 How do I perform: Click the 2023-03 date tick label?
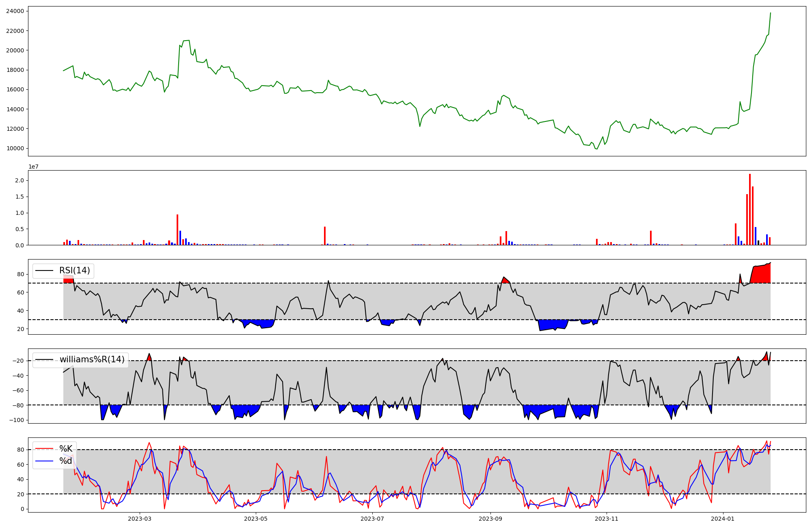coord(139,519)
